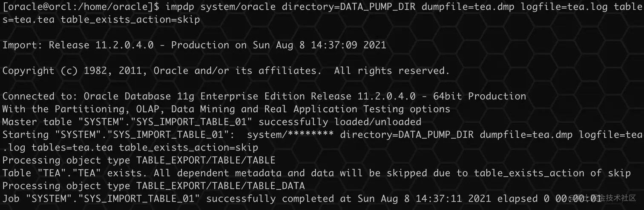This screenshot has height=210, width=644.
Task: Click the Copyright (c) 1982, 2011 line
Action: click(x=226, y=71)
